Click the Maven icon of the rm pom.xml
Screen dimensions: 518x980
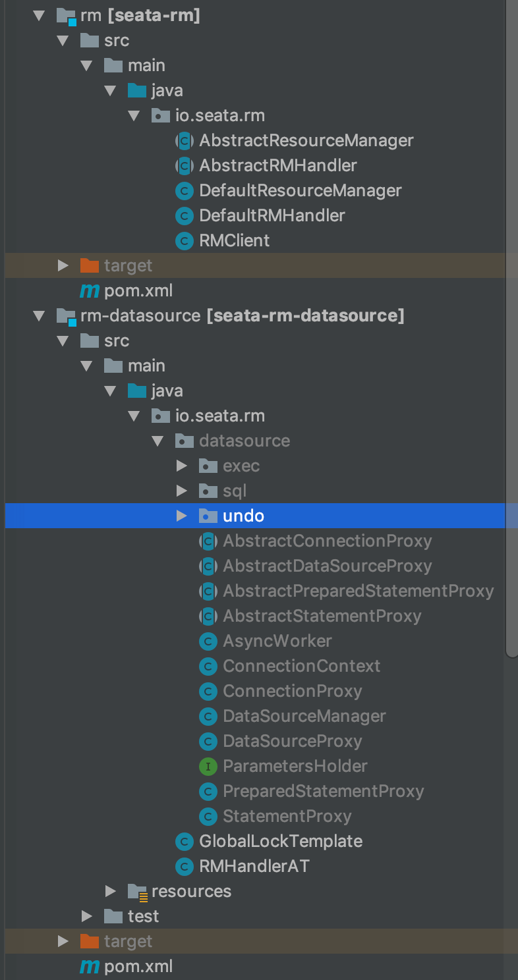pos(89,291)
